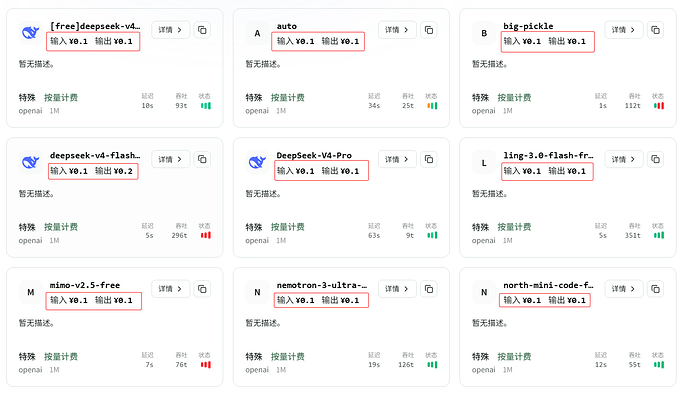Open 详情 for deepseek-v4-flash
690x397 pixels.
tap(170, 159)
